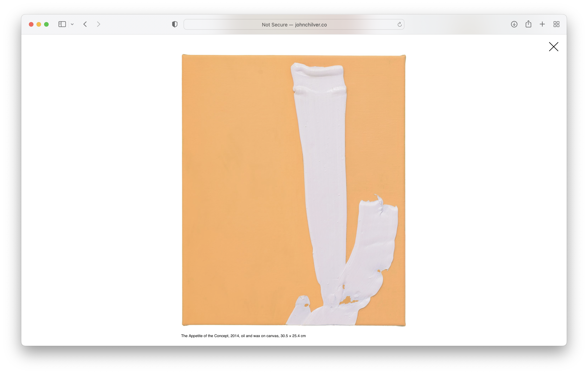
Task: Enter full screen with green button
Action: (x=46, y=24)
